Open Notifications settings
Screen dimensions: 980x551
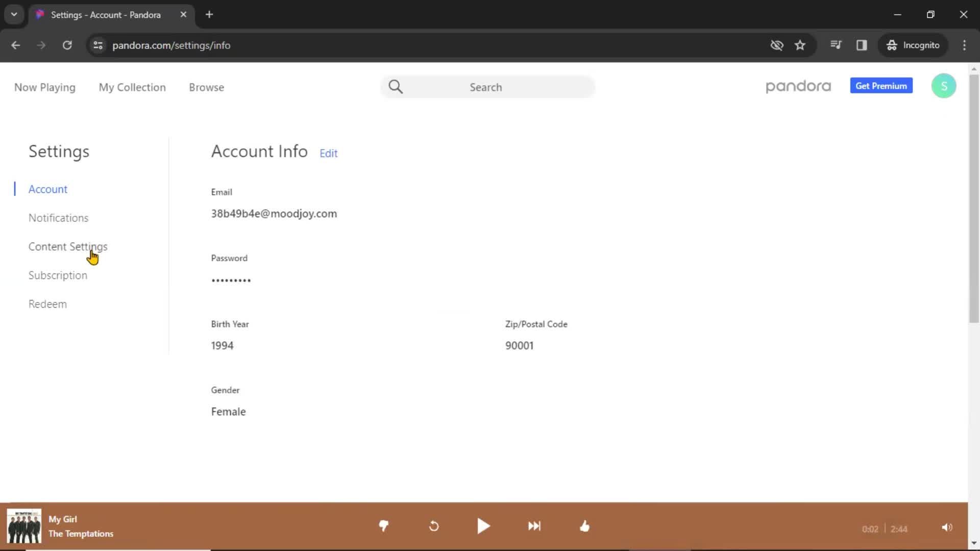coord(58,218)
